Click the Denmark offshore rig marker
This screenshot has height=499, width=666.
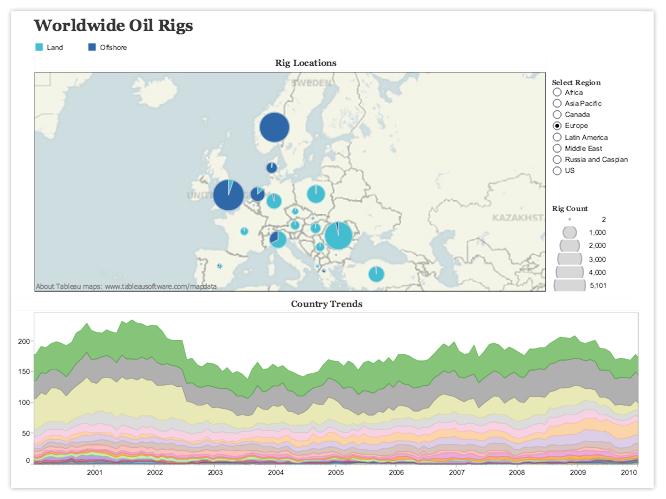pyautogui.click(x=271, y=168)
